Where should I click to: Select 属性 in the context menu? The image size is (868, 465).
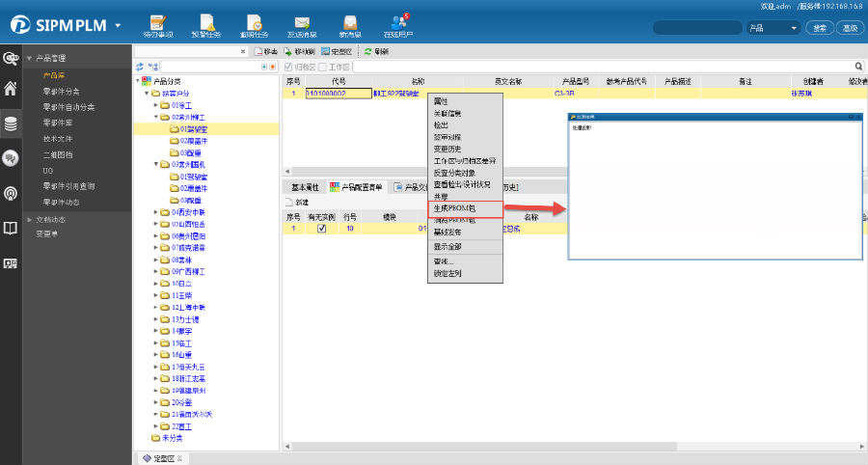coord(442,101)
